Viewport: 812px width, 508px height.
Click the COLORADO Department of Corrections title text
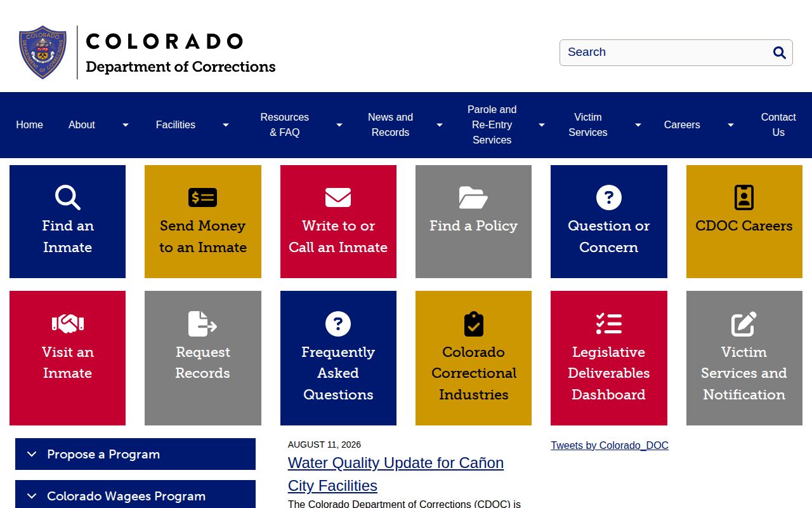pyautogui.click(x=180, y=53)
